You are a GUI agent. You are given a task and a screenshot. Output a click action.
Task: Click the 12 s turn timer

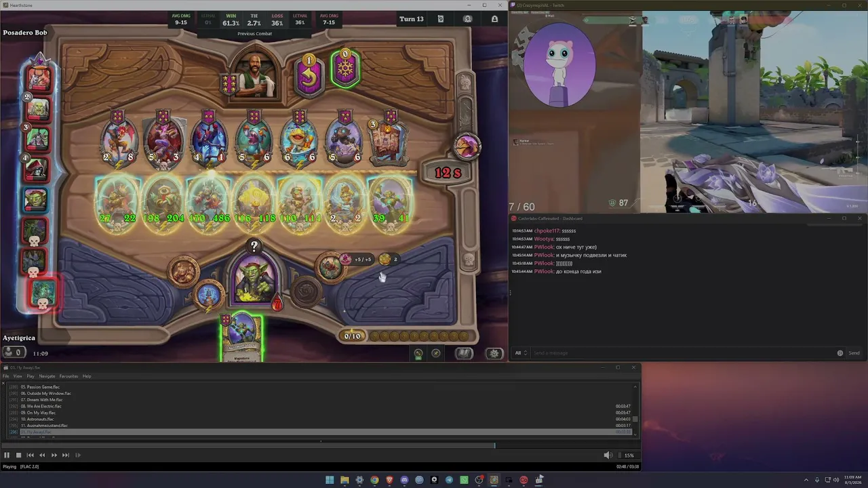pyautogui.click(x=448, y=173)
